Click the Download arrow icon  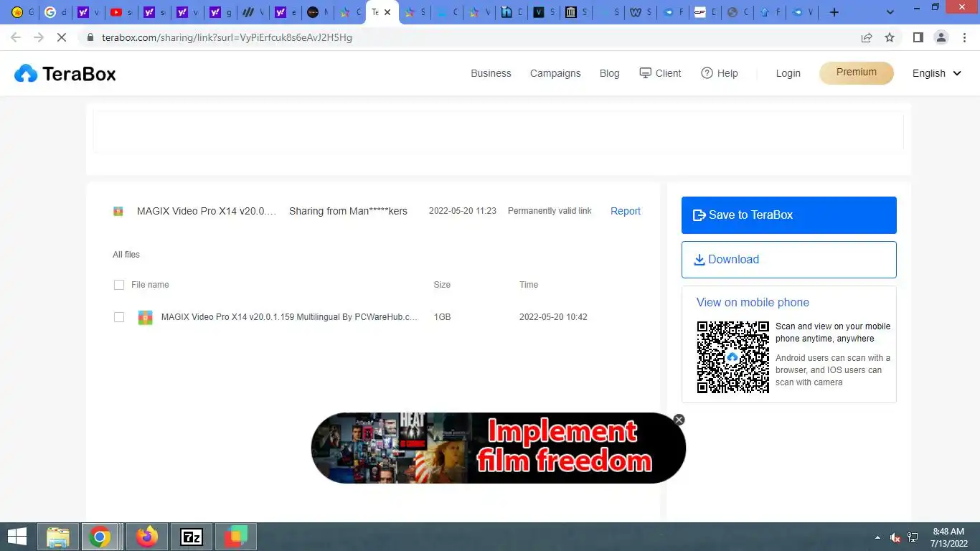[699, 260]
